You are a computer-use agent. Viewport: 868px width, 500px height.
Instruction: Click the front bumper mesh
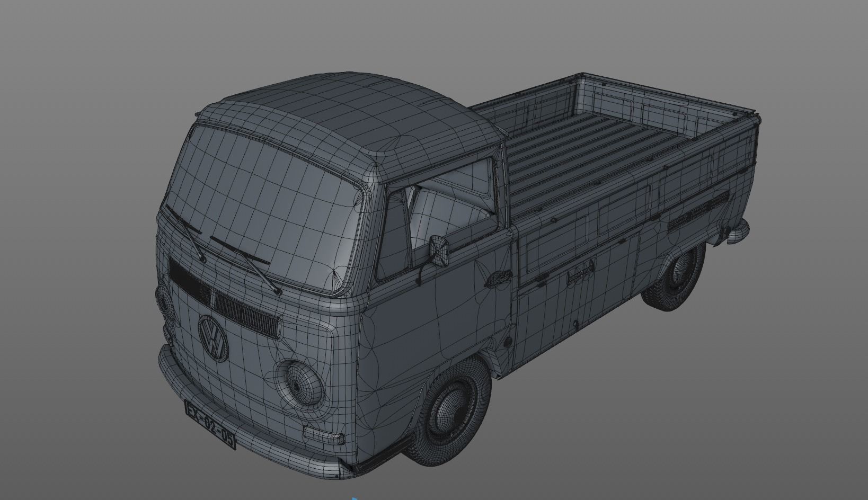click(249, 418)
